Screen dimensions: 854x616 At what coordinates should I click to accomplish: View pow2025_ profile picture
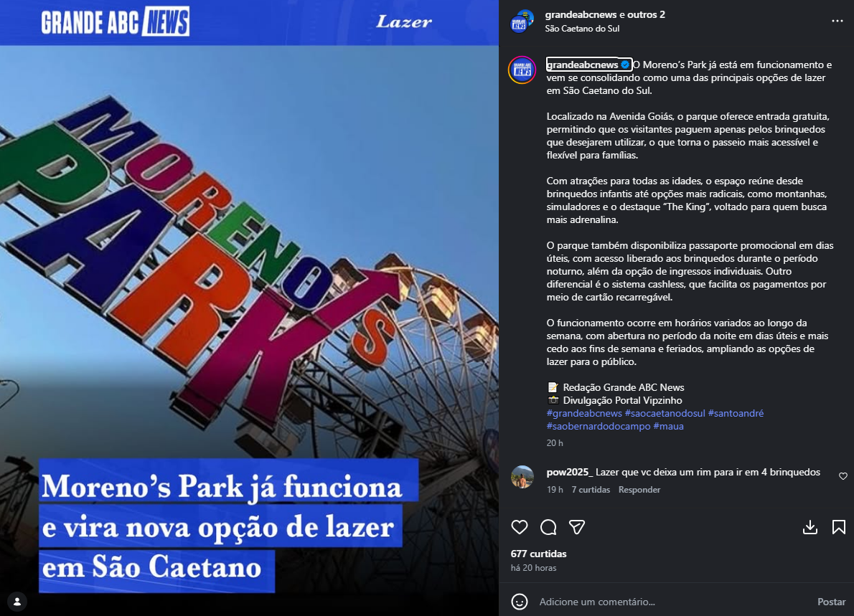pos(522,477)
